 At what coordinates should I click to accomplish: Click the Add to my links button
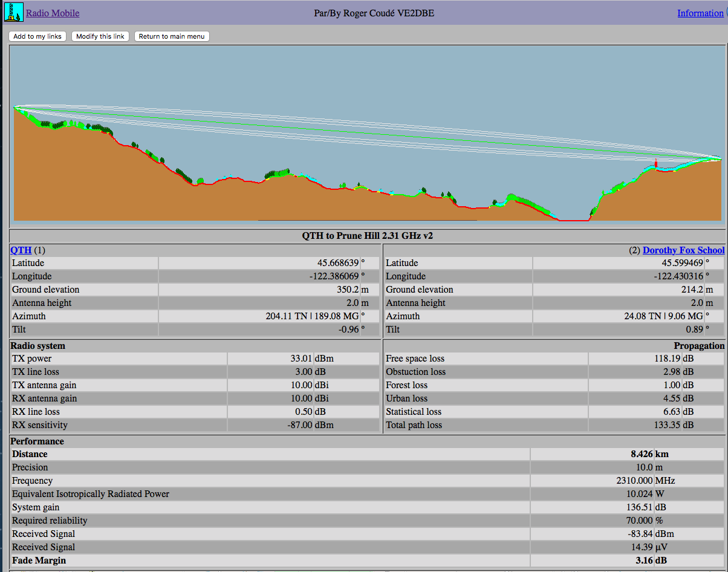(x=37, y=36)
